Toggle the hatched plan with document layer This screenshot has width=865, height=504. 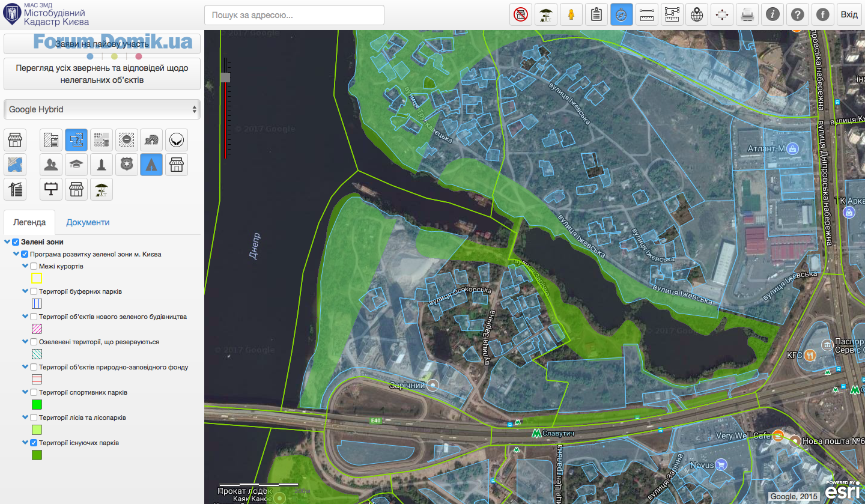(x=52, y=140)
